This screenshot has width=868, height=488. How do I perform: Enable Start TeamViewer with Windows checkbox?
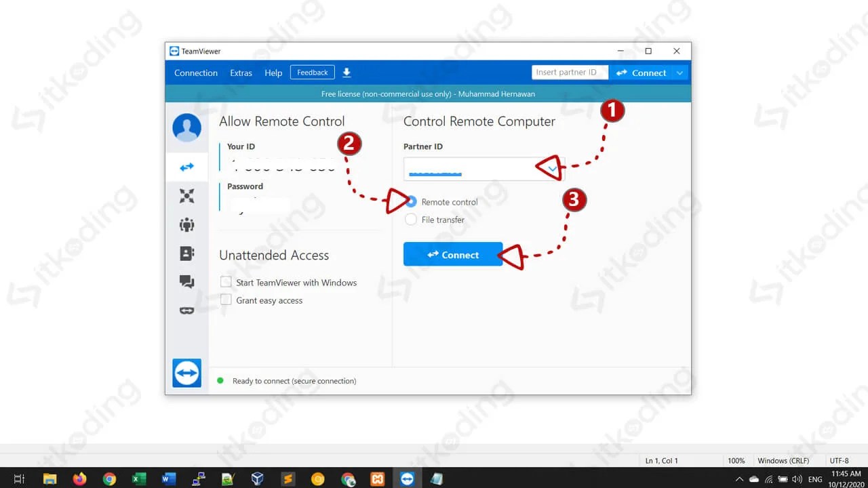point(226,282)
